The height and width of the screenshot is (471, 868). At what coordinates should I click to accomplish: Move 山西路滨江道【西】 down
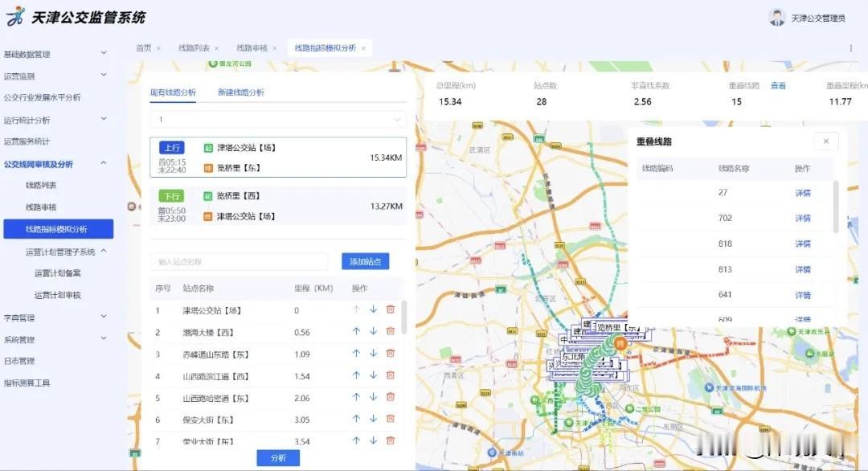373,375
